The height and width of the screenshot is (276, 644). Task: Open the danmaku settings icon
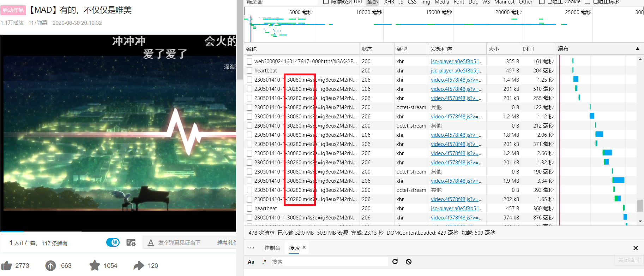click(x=131, y=242)
